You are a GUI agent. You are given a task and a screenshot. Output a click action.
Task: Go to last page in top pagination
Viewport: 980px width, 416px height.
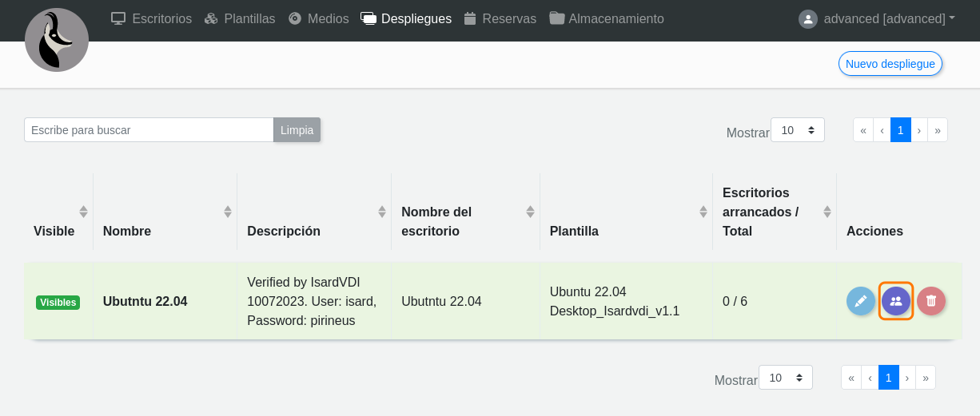pos(938,130)
